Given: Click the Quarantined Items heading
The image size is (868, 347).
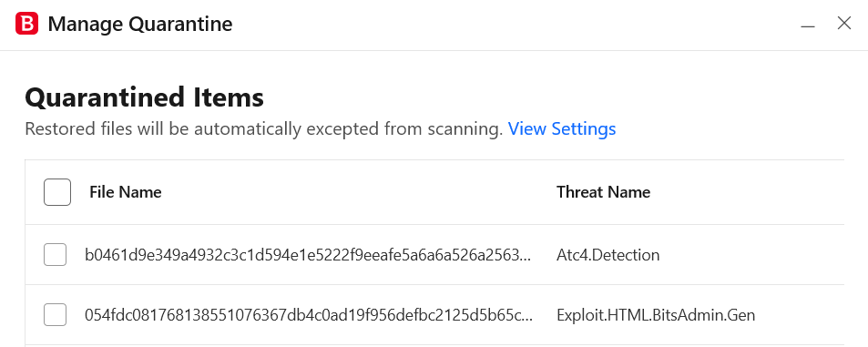Looking at the screenshot, I should [145, 98].
